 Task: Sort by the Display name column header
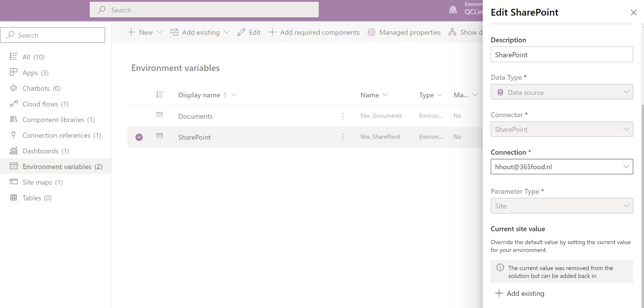click(x=199, y=95)
